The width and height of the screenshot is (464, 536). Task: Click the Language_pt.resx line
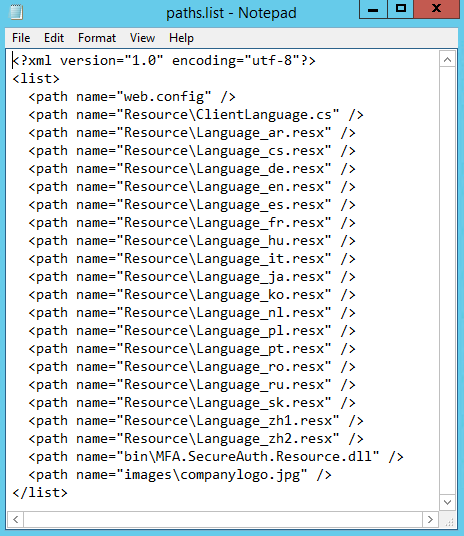192,349
